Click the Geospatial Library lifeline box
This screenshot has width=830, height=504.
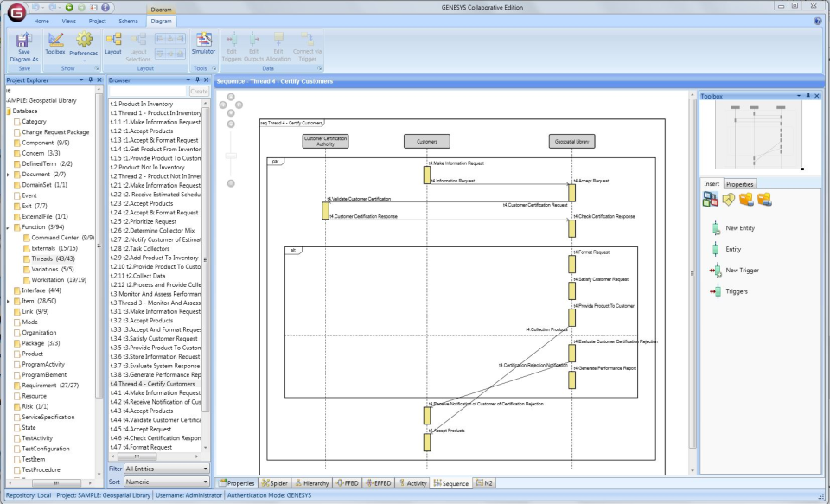[571, 142]
